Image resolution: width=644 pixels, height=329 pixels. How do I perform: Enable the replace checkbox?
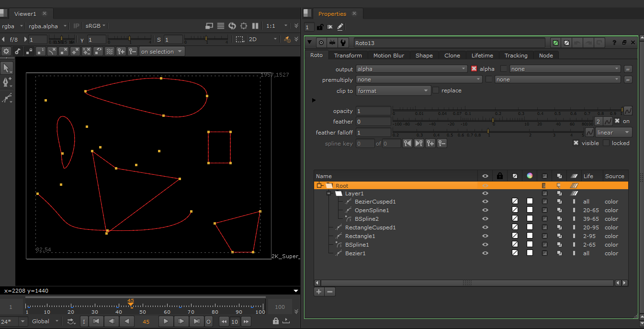click(436, 91)
